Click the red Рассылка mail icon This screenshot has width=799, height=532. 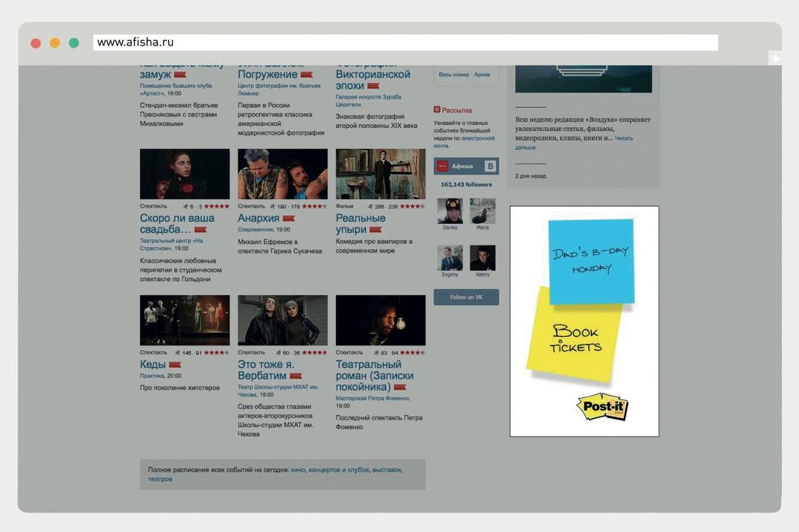click(x=437, y=110)
